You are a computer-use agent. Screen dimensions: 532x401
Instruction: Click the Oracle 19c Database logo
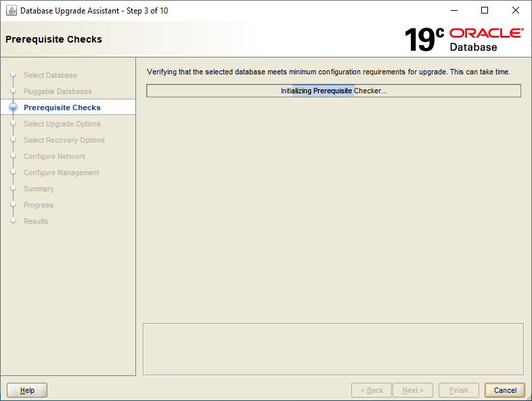464,40
